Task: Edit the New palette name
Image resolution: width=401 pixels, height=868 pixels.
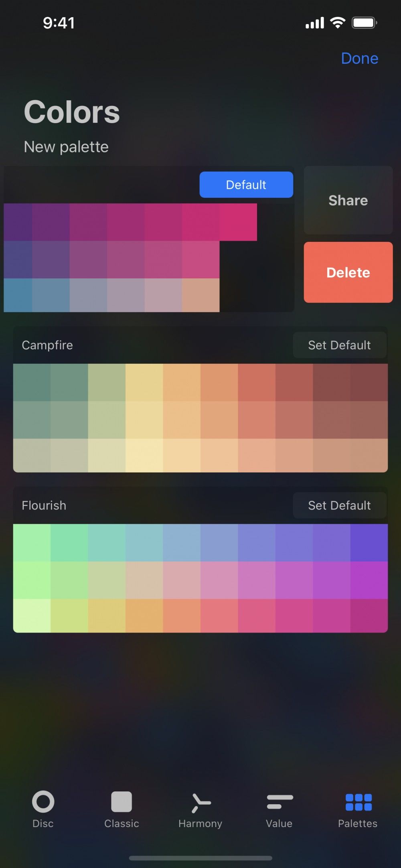Action: point(66,147)
